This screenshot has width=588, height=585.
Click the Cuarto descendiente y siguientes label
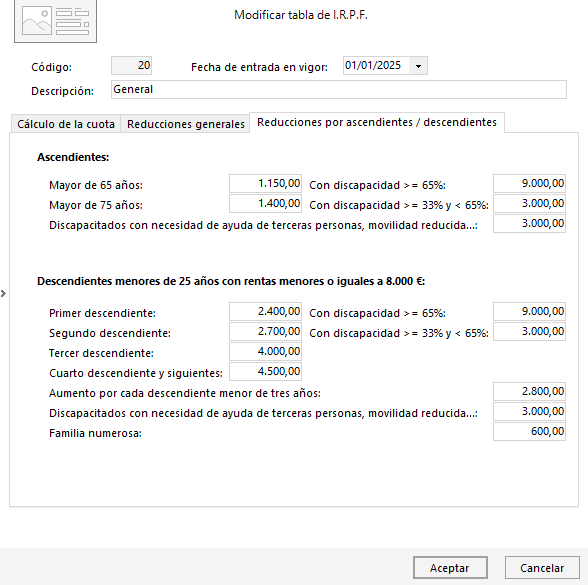pos(136,374)
